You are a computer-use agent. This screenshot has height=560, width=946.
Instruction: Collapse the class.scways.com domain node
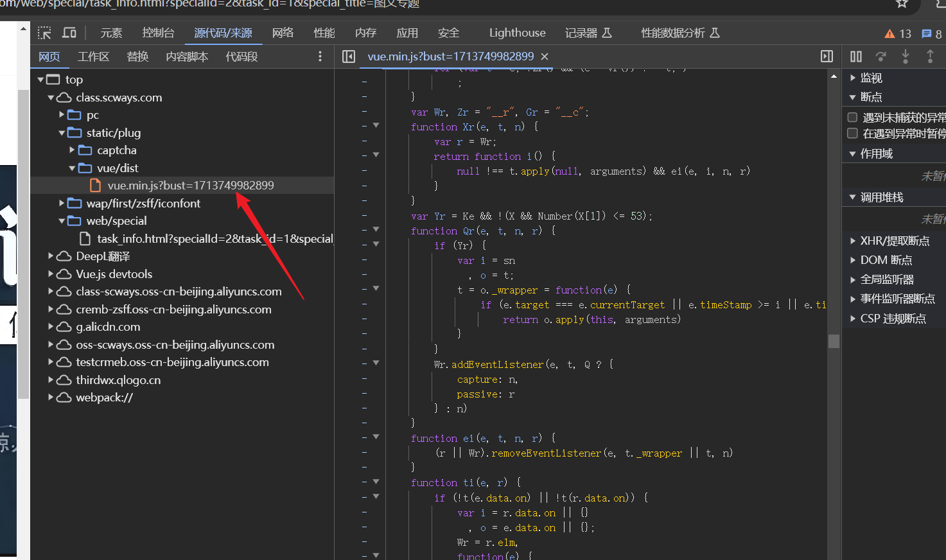51,98
